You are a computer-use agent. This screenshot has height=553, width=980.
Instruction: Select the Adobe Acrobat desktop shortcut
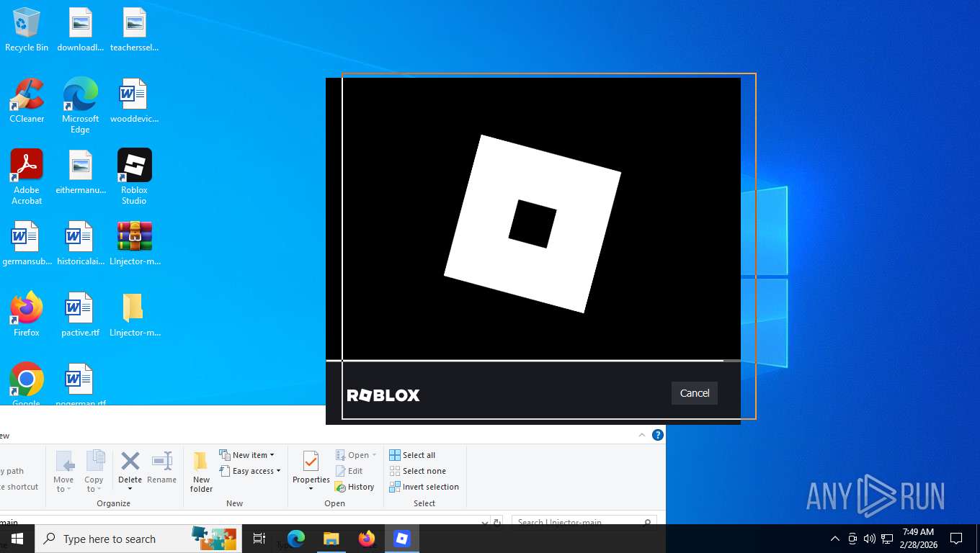[x=27, y=177]
